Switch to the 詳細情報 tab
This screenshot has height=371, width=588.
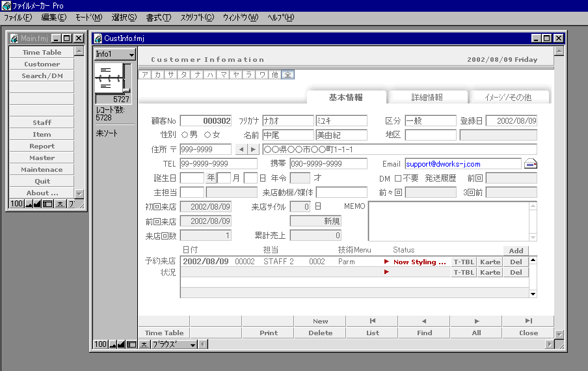427,98
